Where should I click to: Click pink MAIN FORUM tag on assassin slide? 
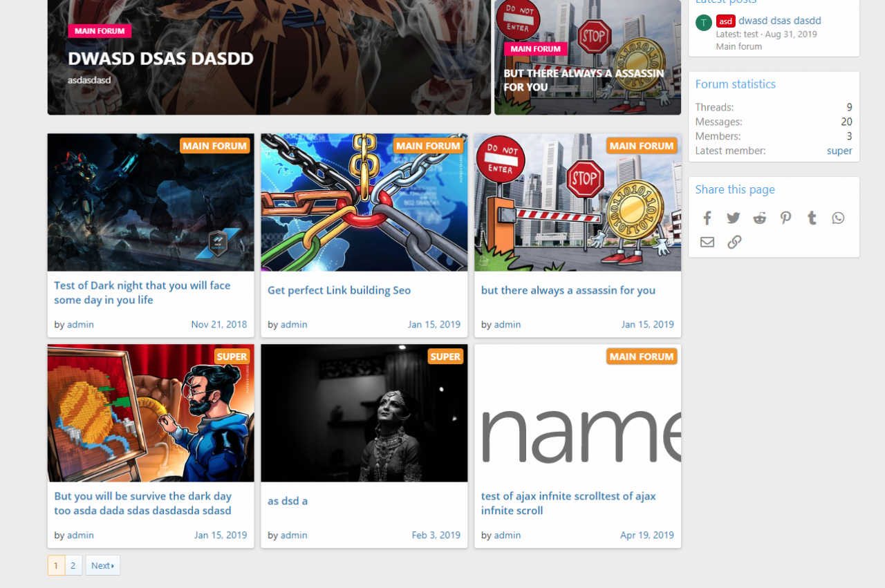pyautogui.click(x=536, y=49)
